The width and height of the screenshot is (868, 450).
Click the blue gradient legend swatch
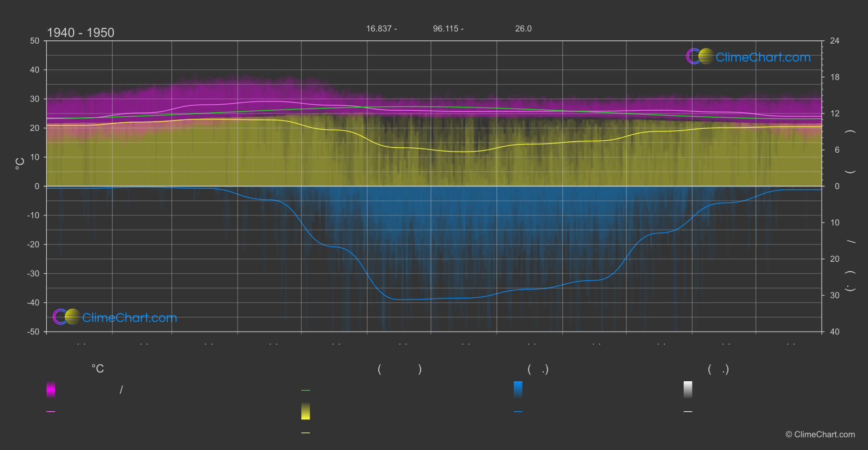518,389
